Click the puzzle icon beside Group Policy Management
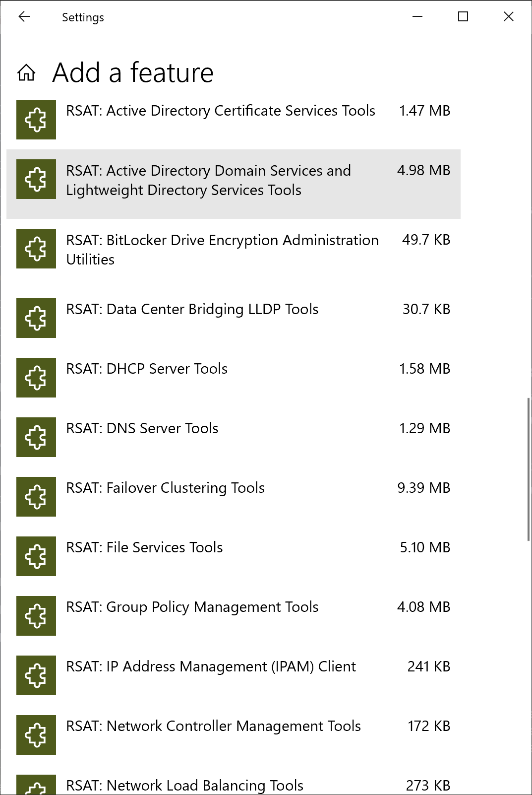 point(36,616)
